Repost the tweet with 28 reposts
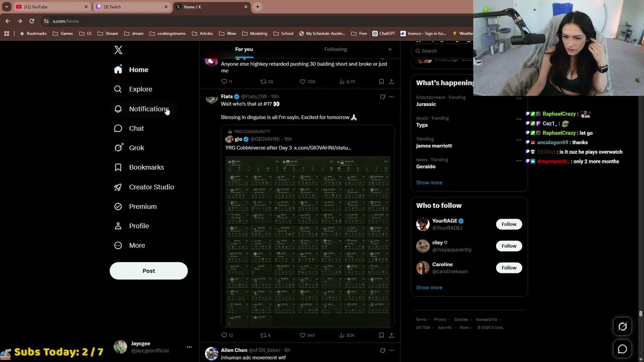This screenshot has height=362, width=644. [263, 81]
